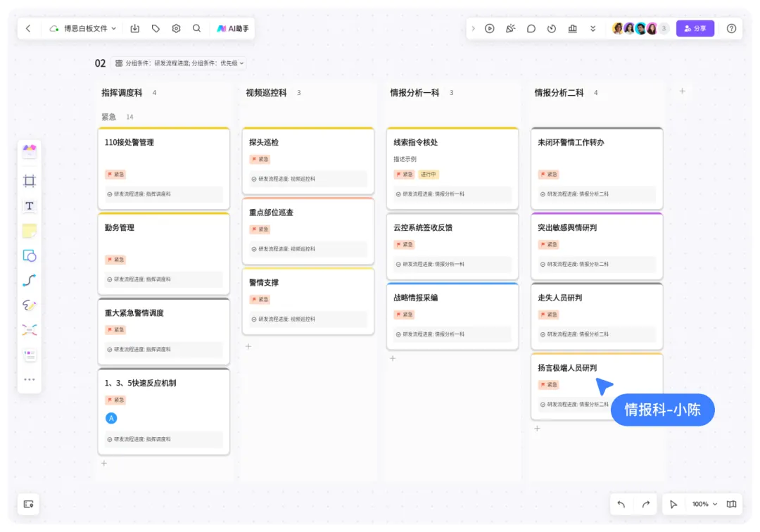Start presentation with the play icon
The width and height of the screenshot is (760, 532).
point(490,29)
